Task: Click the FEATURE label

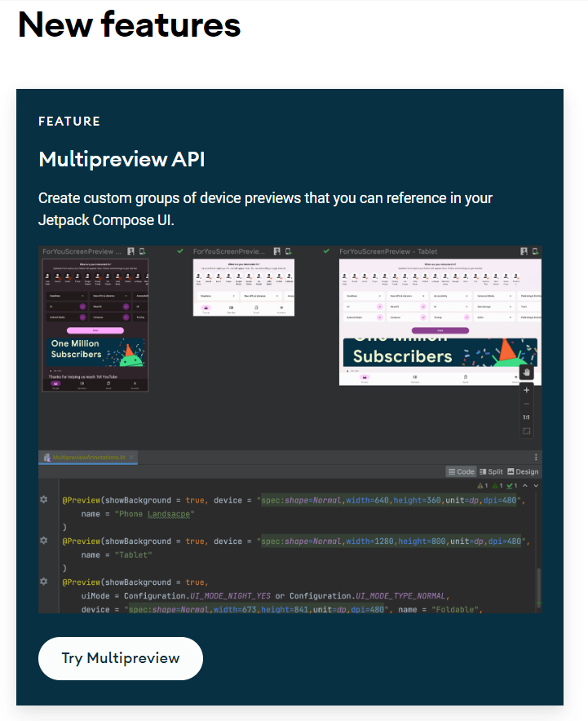Action: [69, 122]
